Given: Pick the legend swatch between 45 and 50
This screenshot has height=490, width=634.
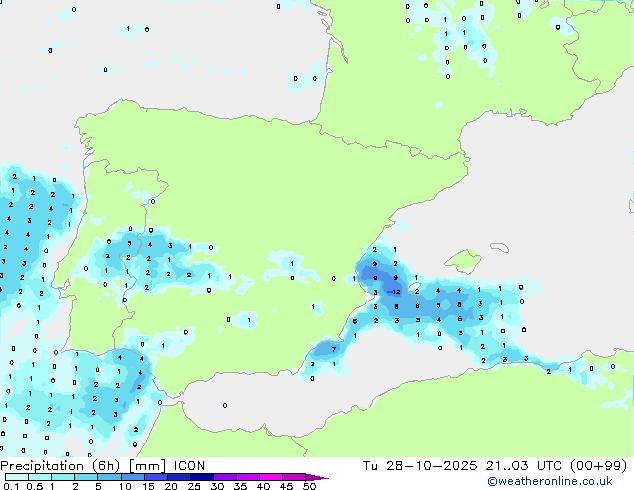Looking at the screenshot, I should (294, 477).
